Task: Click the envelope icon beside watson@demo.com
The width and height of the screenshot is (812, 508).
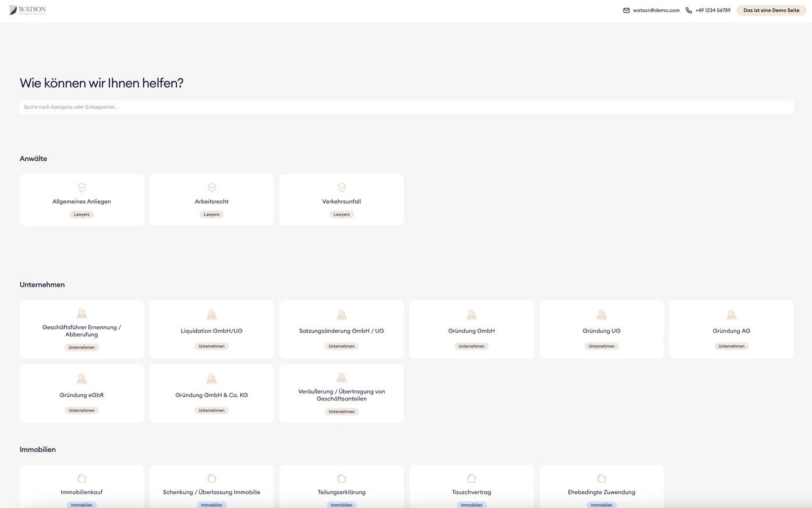Action: click(626, 10)
